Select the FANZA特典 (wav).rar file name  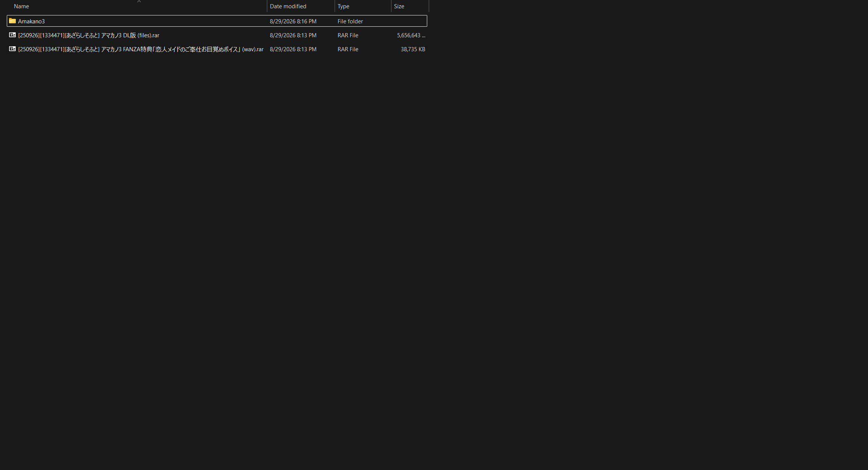coord(141,49)
